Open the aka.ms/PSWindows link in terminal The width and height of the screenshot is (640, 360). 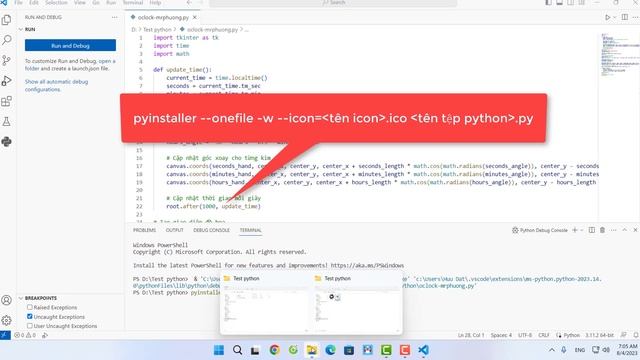point(367,265)
